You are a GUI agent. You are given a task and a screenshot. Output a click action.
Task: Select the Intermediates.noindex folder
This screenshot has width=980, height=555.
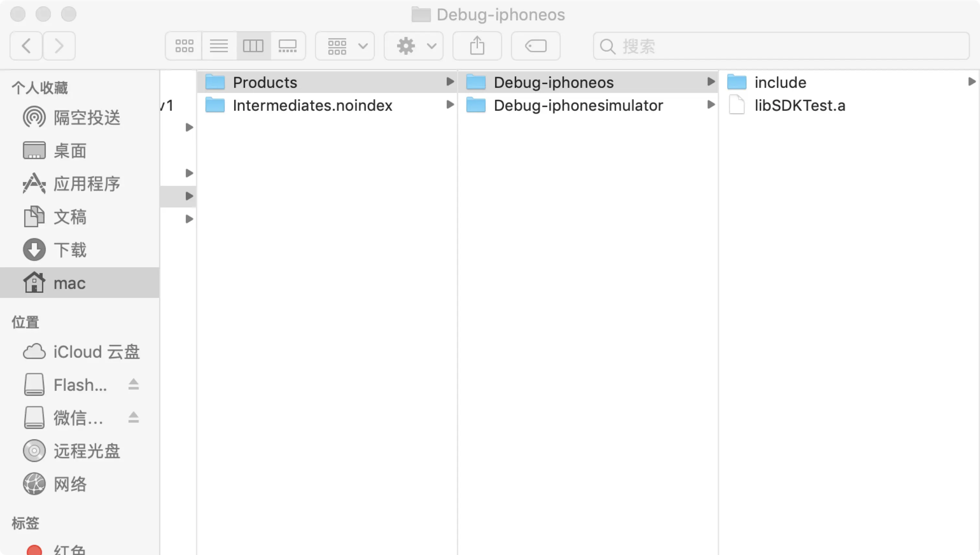coord(312,105)
